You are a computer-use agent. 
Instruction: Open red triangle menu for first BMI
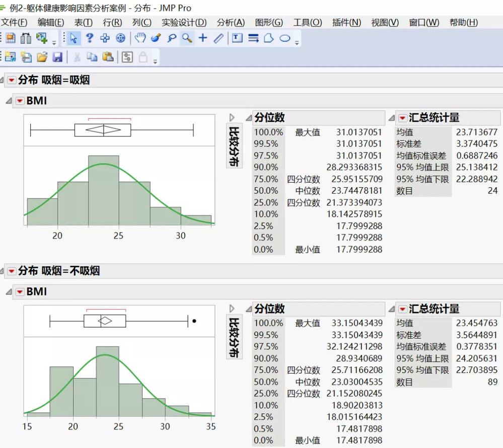[x=20, y=101]
